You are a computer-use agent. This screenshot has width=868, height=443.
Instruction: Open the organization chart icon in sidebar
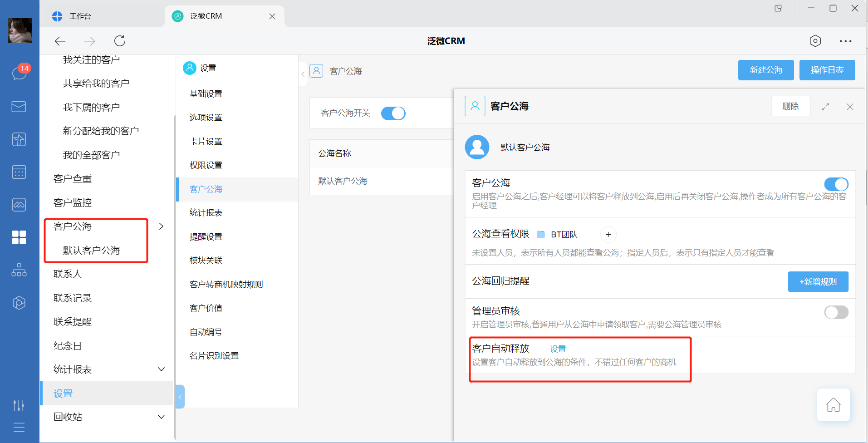point(19,270)
